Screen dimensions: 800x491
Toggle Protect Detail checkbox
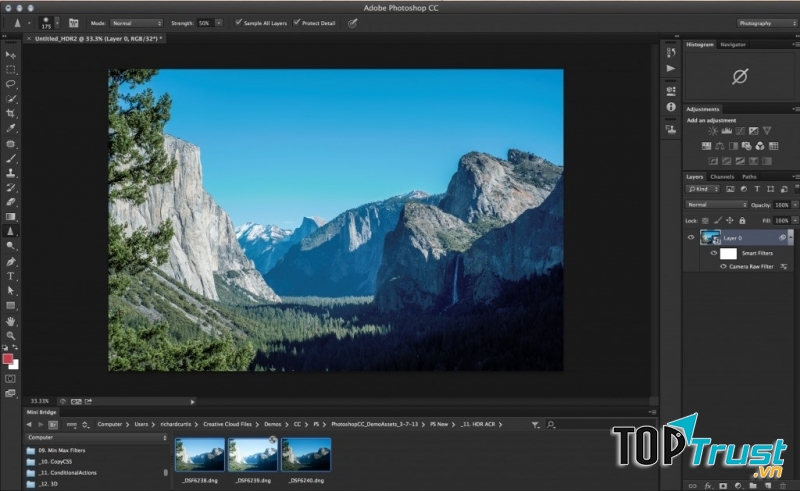click(x=296, y=22)
